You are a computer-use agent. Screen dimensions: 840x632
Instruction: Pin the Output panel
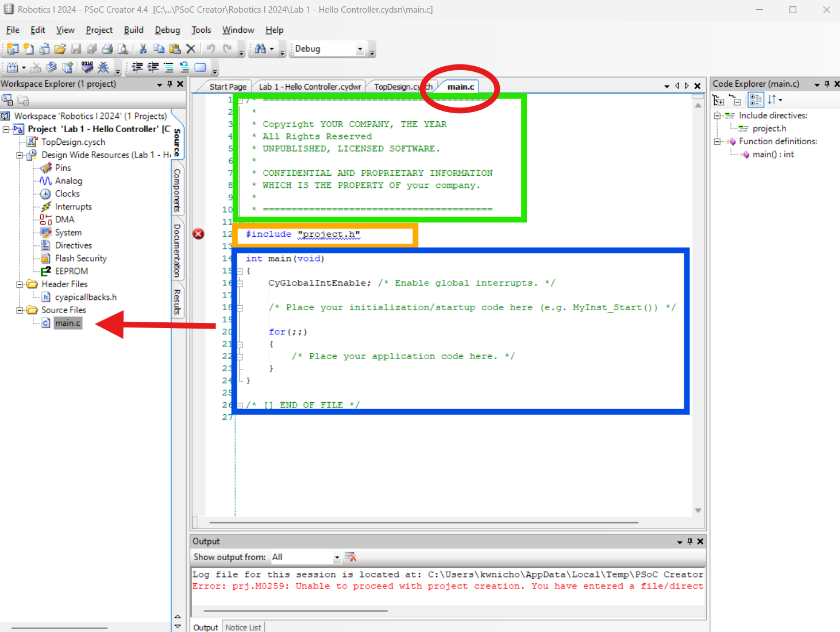(690, 541)
